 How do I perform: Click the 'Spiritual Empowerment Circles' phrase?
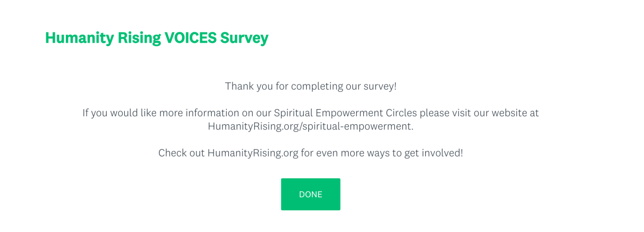tap(345, 113)
